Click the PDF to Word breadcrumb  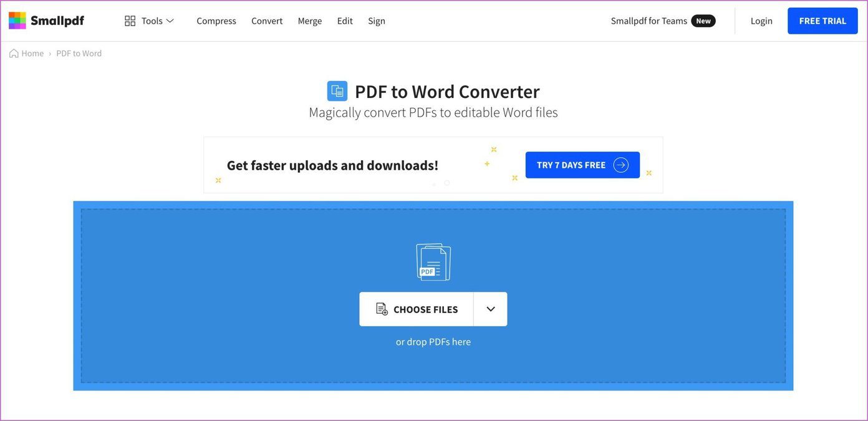pos(79,54)
